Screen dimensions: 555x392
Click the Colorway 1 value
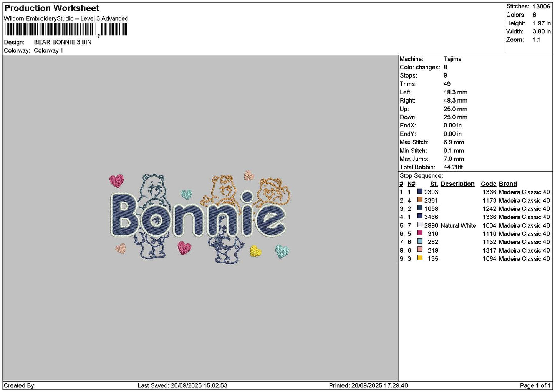(48, 50)
